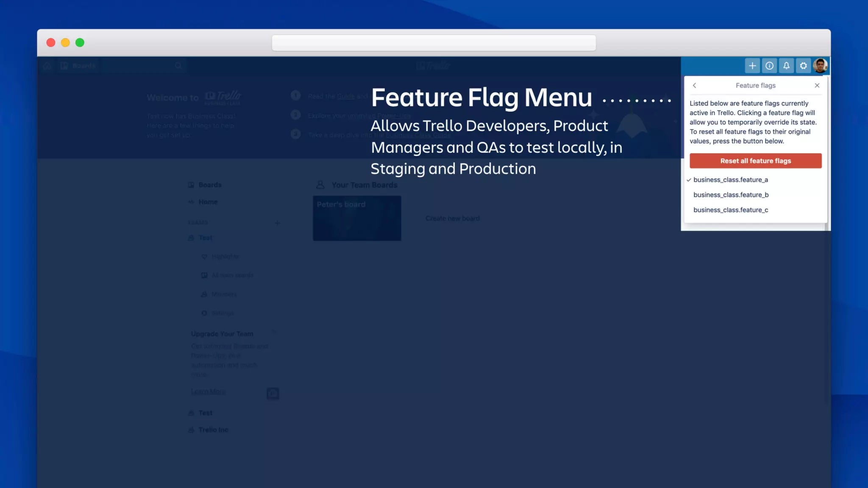
Task: Open the settings gear icon
Action: click(x=803, y=66)
